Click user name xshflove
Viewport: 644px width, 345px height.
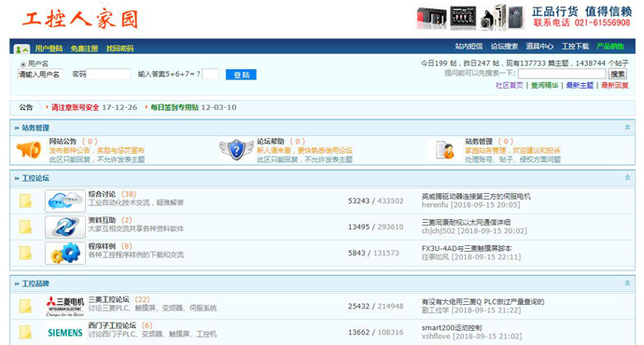(x=436, y=337)
